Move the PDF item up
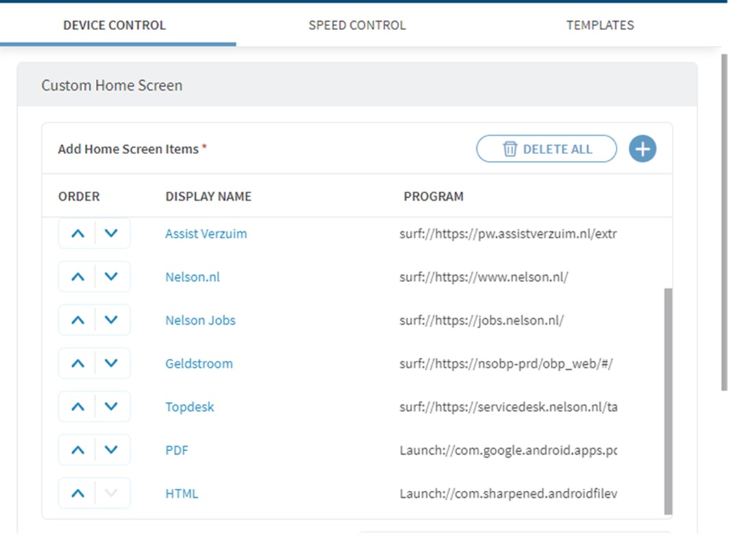The height and width of the screenshot is (560, 750). coord(77,450)
